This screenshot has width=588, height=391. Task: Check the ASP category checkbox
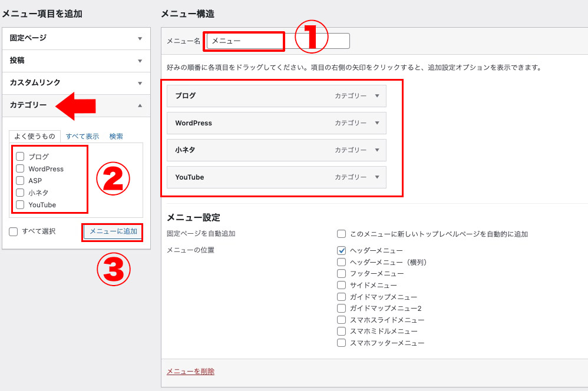(20, 181)
